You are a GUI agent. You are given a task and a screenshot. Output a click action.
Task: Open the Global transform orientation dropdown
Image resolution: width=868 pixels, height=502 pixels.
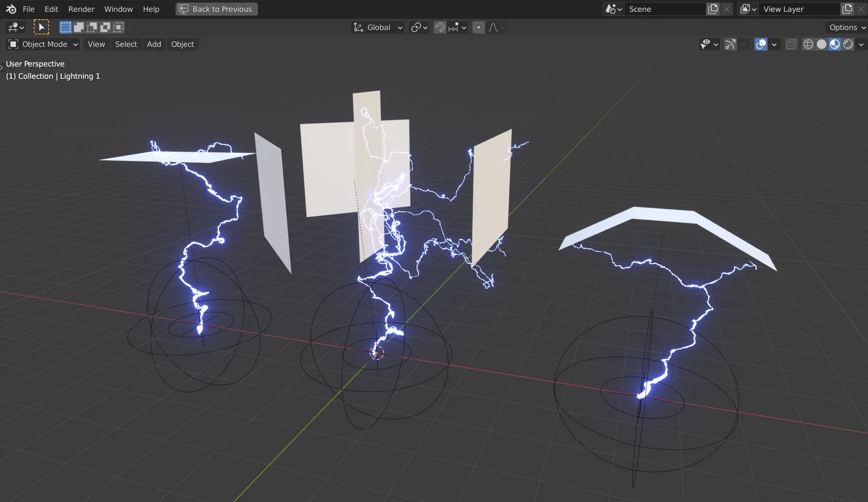pos(377,27)
